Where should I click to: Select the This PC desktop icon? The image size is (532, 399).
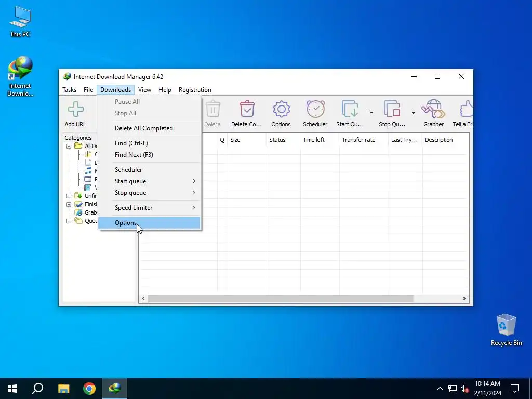(x=20, y=22)
